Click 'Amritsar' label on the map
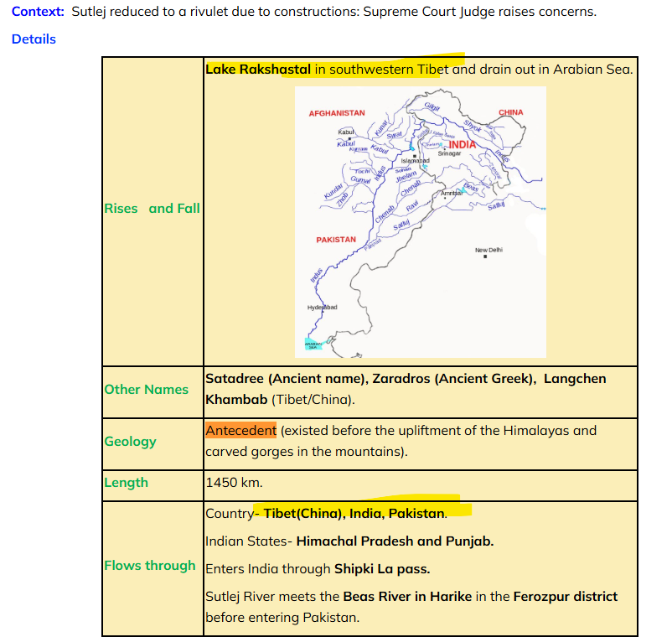Screen dimensions: 672x637 (452, 194)
